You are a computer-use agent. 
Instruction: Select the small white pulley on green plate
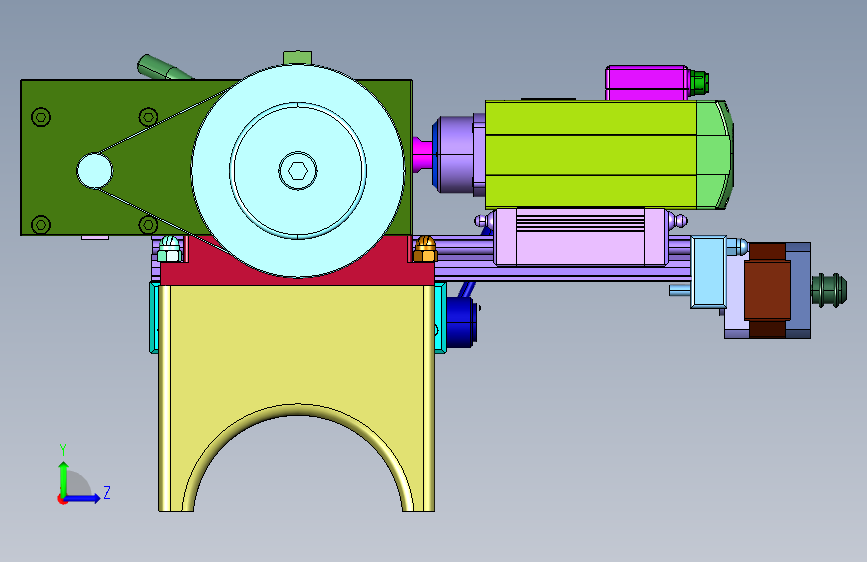pos(95,171)
